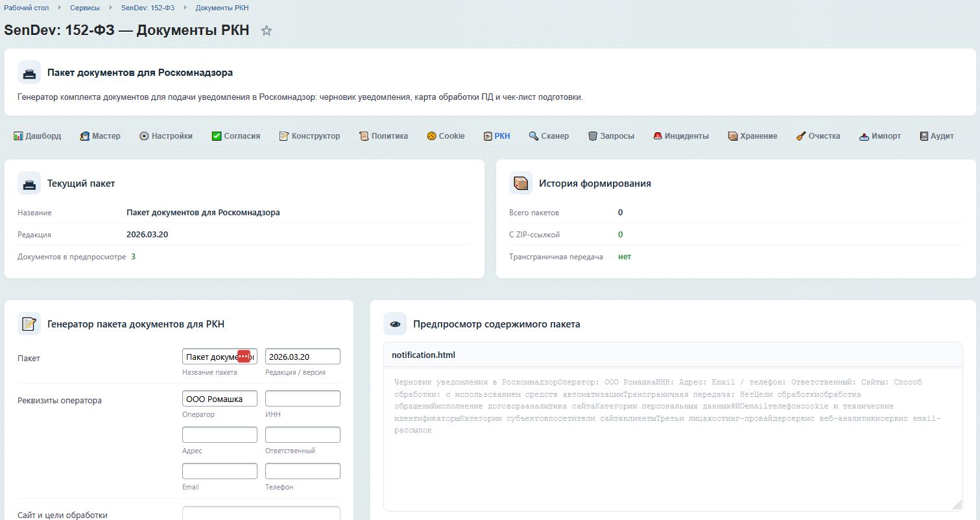Click the book icon beside "История формирования"
980x520 pixels.
520,182
